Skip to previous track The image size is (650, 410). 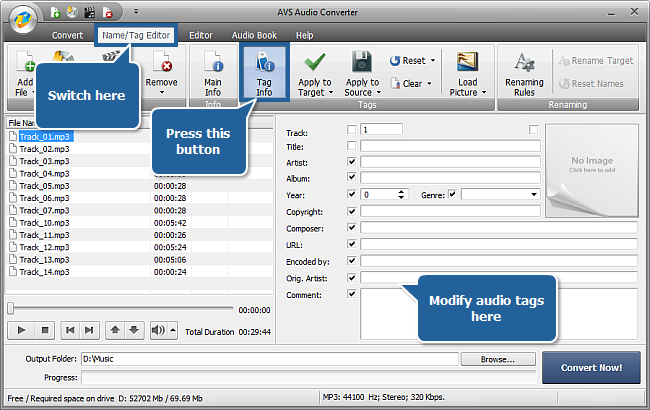[x=70, y=330]
